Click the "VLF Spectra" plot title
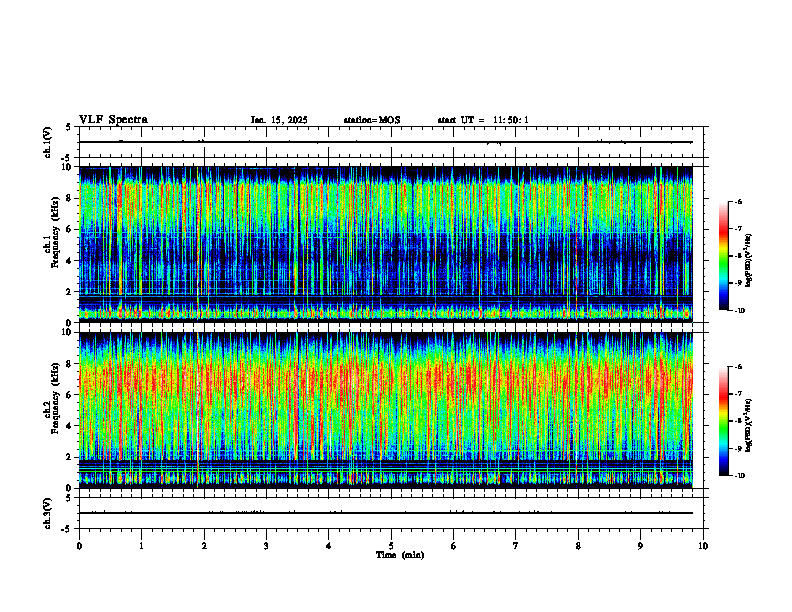Viewport: 792px width, 612px height. [x=113, y=120]
